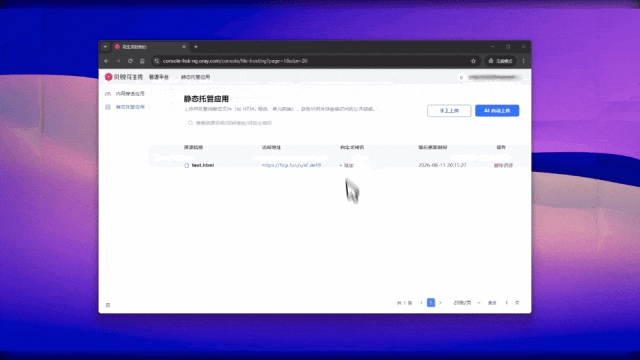
Task: Click the red hexagon site logo
Action: (108, 77)
